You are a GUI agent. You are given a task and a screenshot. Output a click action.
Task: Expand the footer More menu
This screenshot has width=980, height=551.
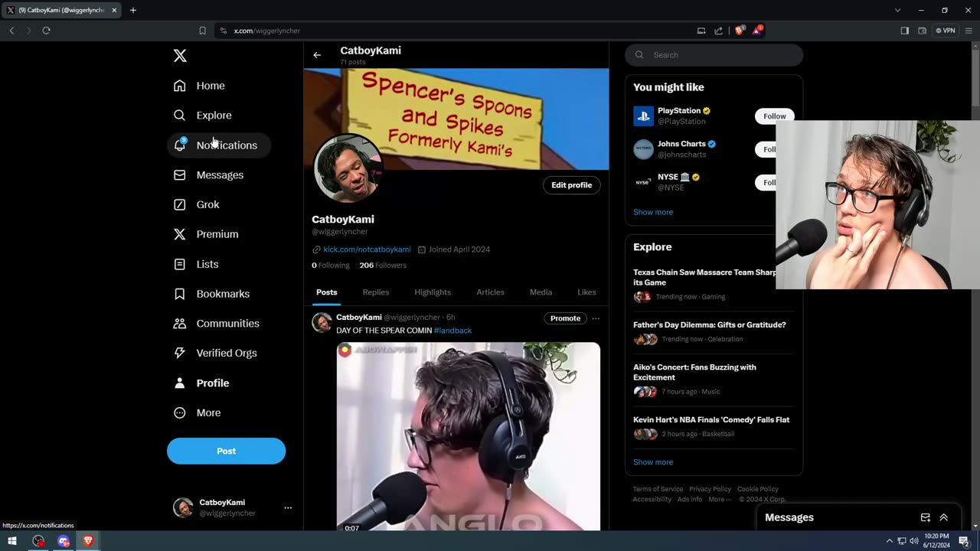pyautogui.click(x=719, y=499)
